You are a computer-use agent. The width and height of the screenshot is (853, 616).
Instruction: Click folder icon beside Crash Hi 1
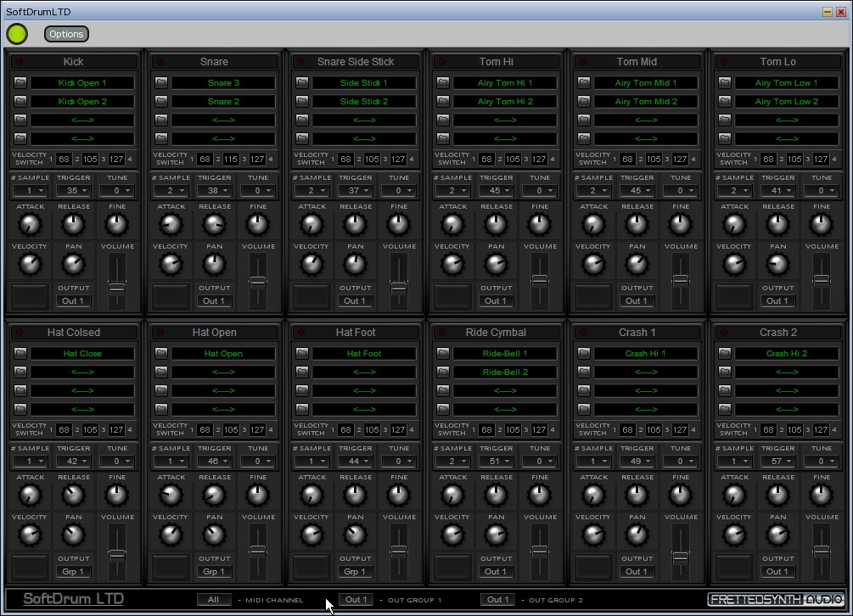[584, 354]
